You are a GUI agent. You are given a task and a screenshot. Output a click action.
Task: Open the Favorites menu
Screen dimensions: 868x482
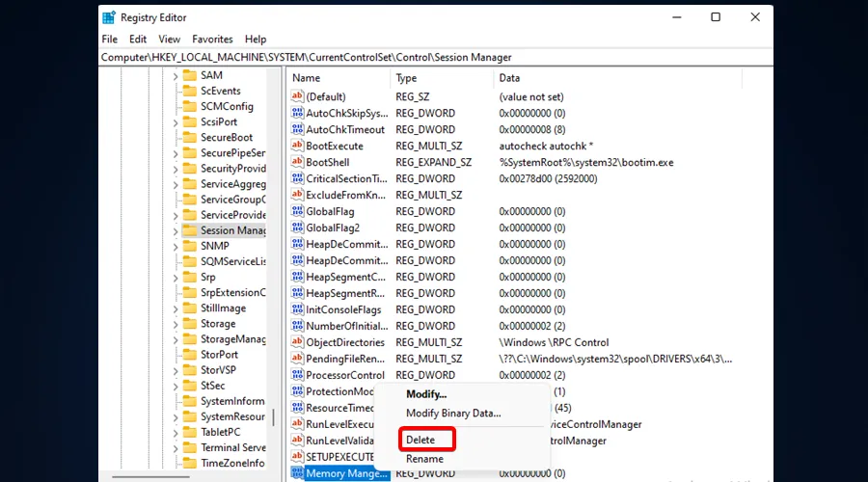[x=212, y=40]
